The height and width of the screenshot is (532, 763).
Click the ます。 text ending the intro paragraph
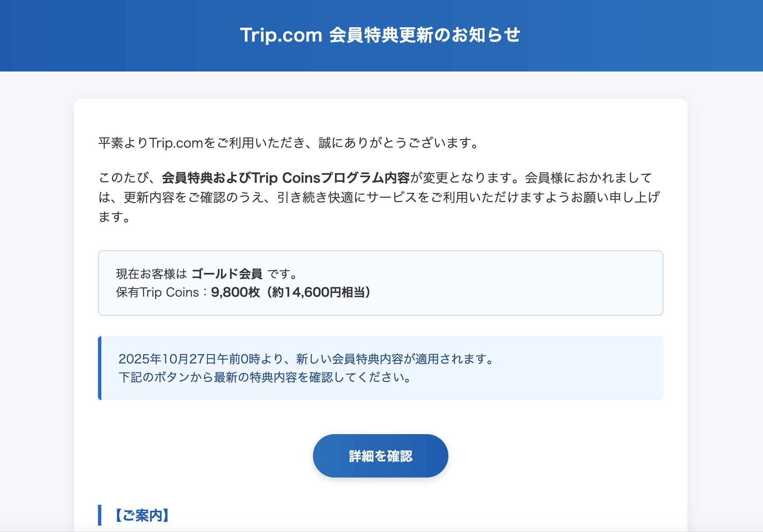114,217
